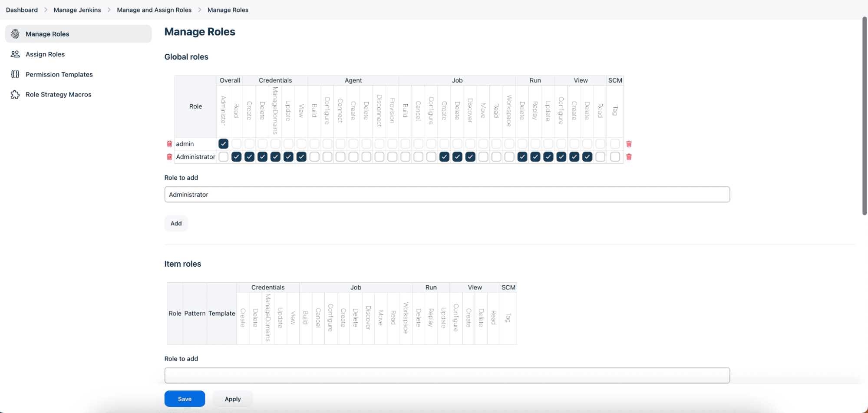Uncheck Overall Administer for admin role

(x=223, y=144)
